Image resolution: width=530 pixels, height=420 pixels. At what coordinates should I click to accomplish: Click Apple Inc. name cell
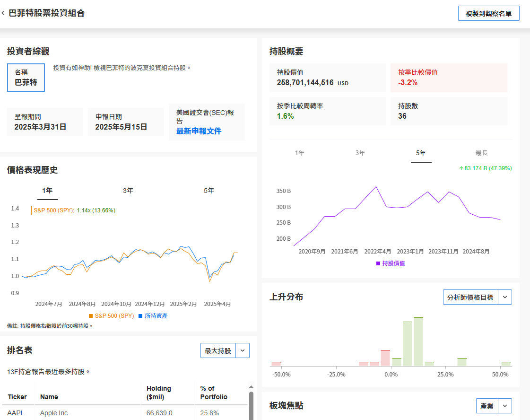(x=55, y=413)
